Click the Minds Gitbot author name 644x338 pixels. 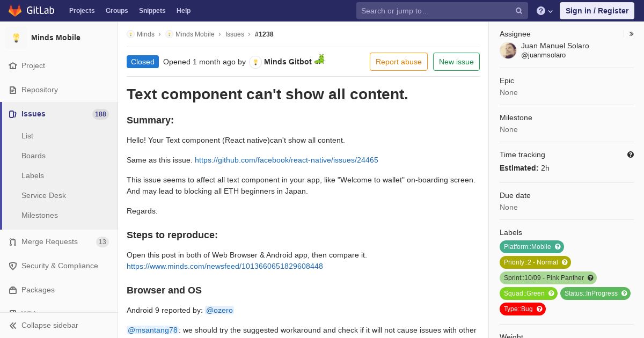[288, 62]
